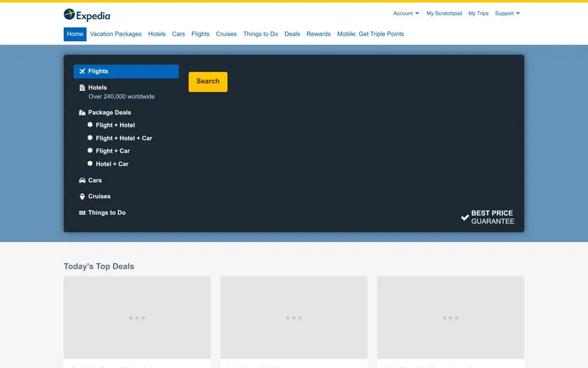This screenshot has width=588, height=368.
Task: Select the Flight + Hotel radio button
Action: tap(90, 125)
